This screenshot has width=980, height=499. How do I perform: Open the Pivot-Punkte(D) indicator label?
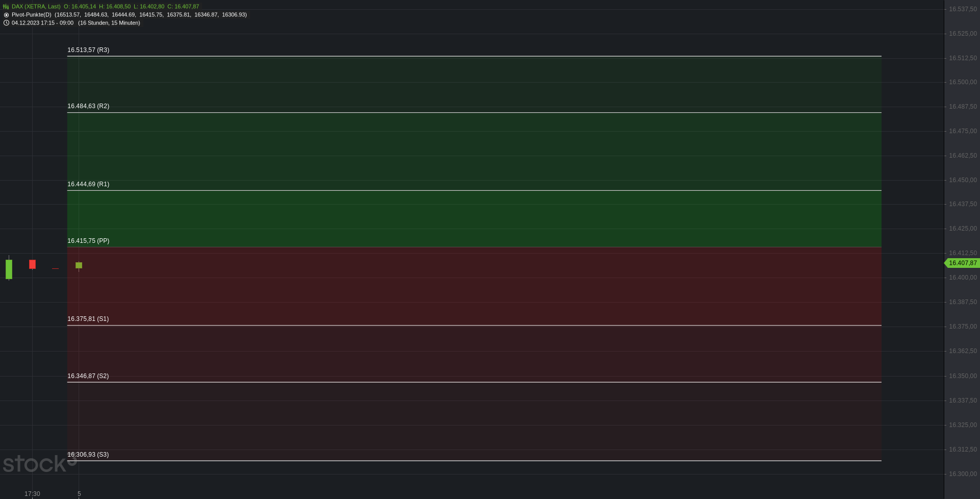tap(32, 15)
